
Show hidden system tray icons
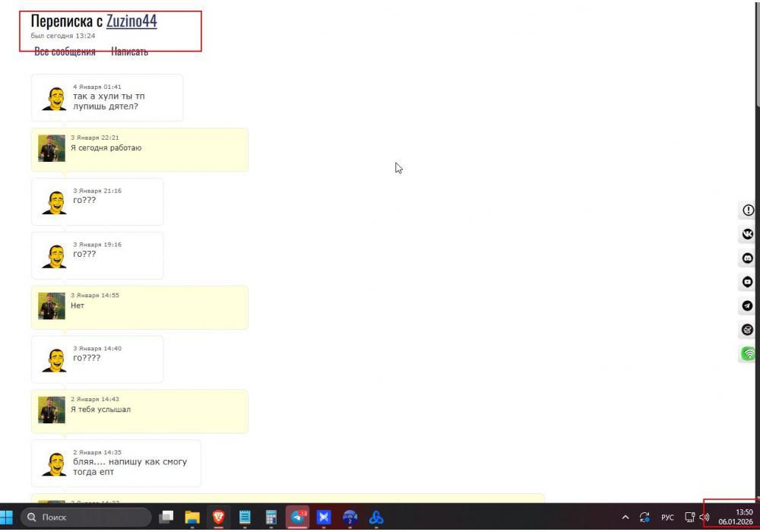(x=625, y=517)
